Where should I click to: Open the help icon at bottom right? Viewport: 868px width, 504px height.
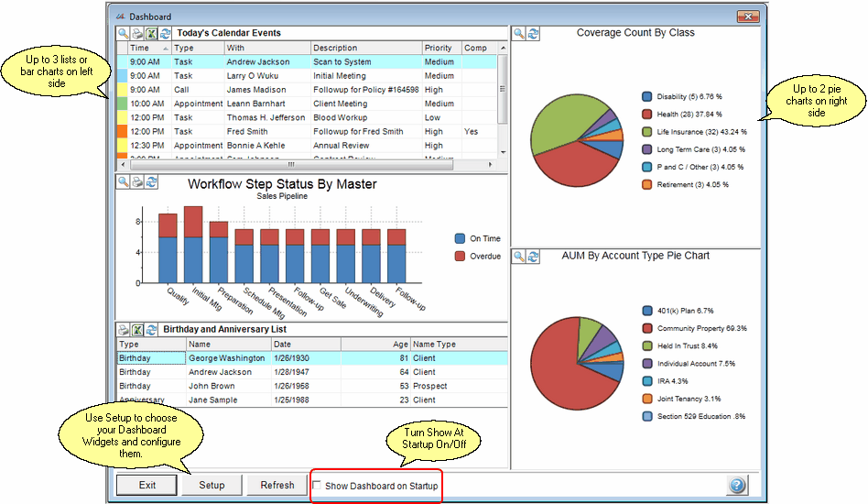[x=737, y=486]
